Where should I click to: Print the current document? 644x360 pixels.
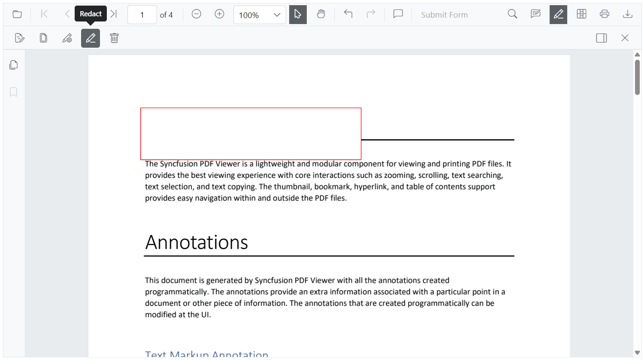click(605, 14)
